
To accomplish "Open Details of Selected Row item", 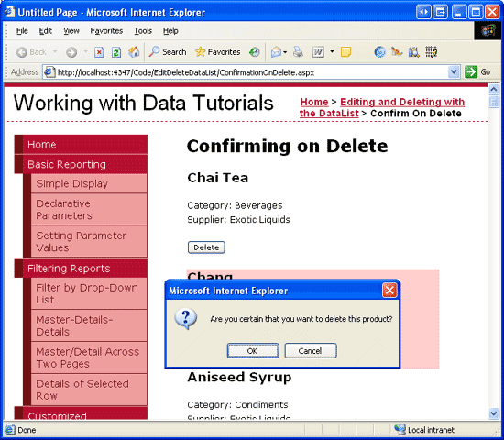I will [89, 390].
